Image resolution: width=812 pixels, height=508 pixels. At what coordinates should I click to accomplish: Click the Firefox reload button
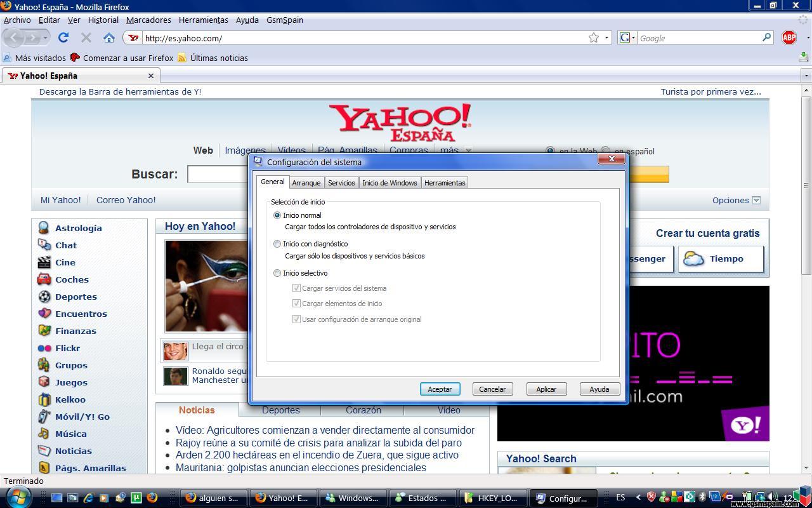tap(63, 38)
